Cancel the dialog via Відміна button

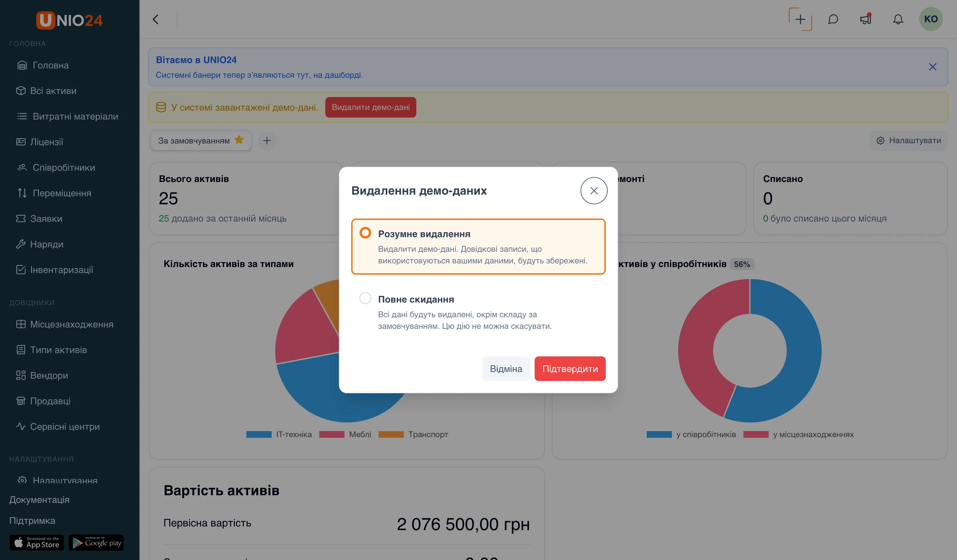click(x=506, y=369)
